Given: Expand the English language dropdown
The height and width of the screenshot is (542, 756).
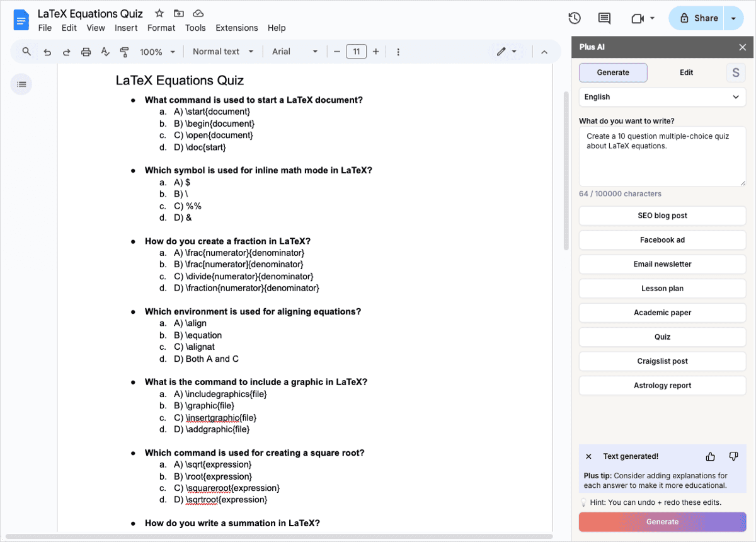Looking at the screenshot, I should click(x=662, y=97).
